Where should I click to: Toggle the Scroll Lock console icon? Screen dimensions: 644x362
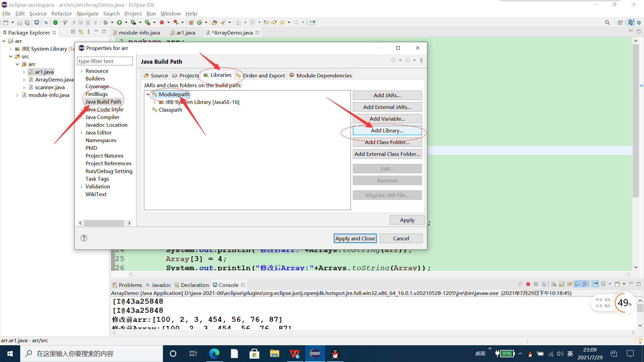pos(561,284)
